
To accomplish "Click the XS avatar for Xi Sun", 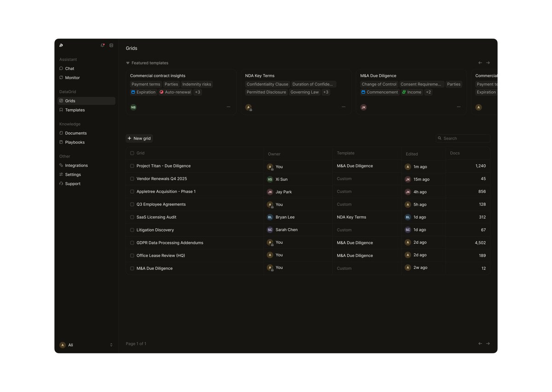I will pyautogui.click(x=270, y=179).
